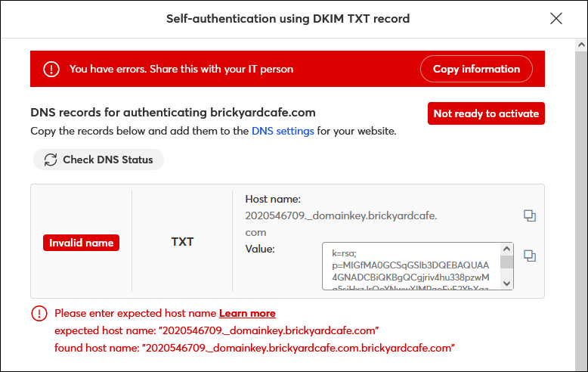Click the value box scrollbar thumb
588x372 pixels.
(506, 262)
